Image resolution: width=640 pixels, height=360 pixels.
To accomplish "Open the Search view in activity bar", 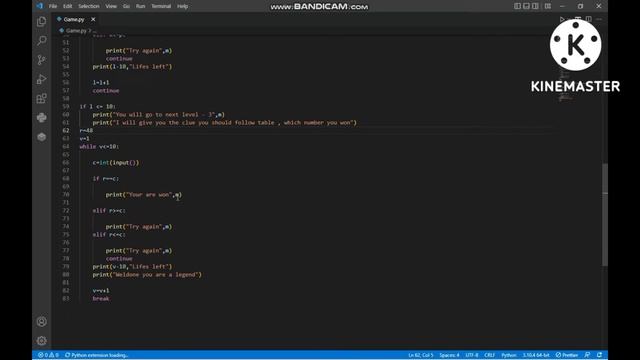I will pos(42,40).
